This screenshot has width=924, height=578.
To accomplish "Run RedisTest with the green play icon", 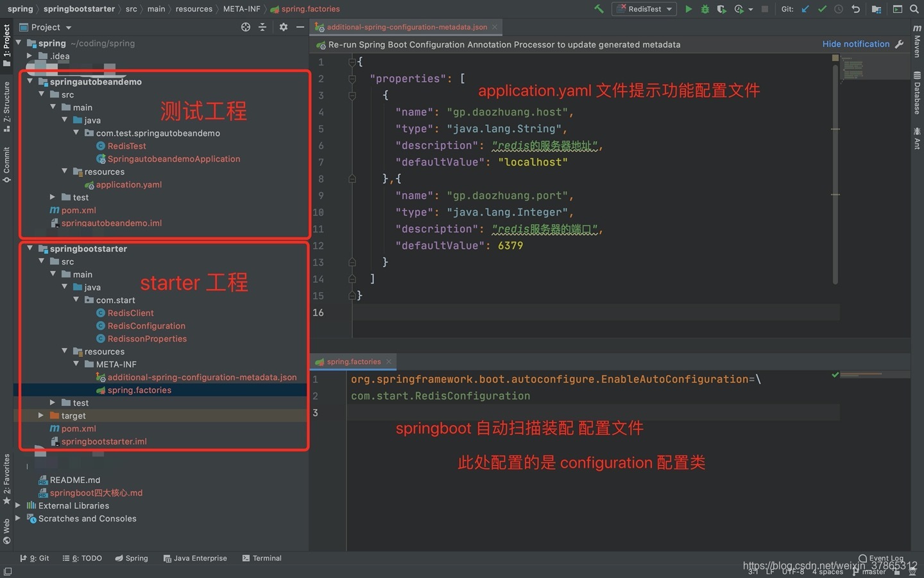I will tap(689, 9).
